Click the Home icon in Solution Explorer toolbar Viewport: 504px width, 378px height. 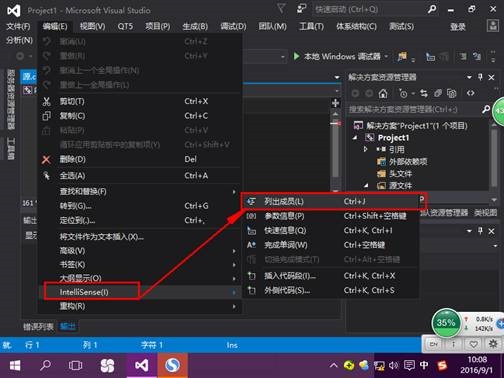383,94
